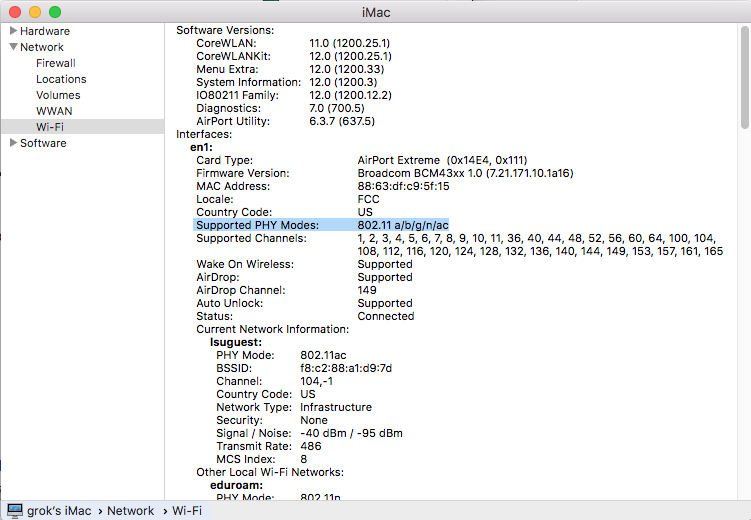
Task: Click the computer icon in path bar
Action: click(15, 511)
